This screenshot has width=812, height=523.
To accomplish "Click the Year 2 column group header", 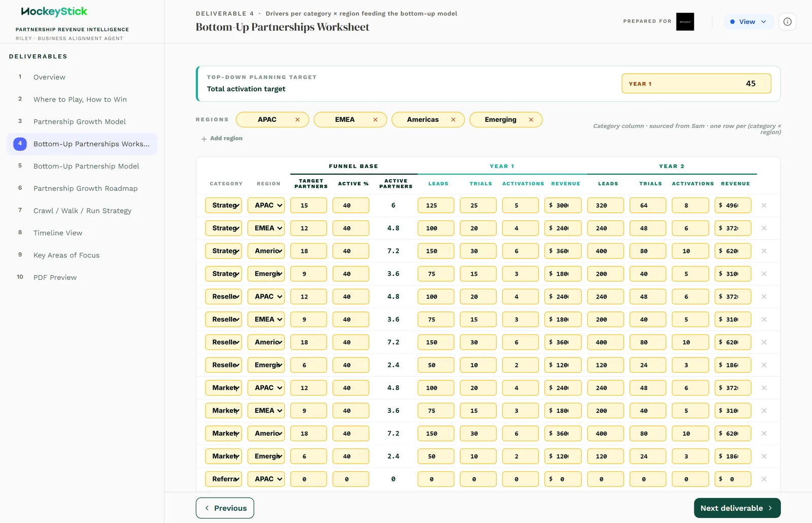I will (x=671, y=167).
